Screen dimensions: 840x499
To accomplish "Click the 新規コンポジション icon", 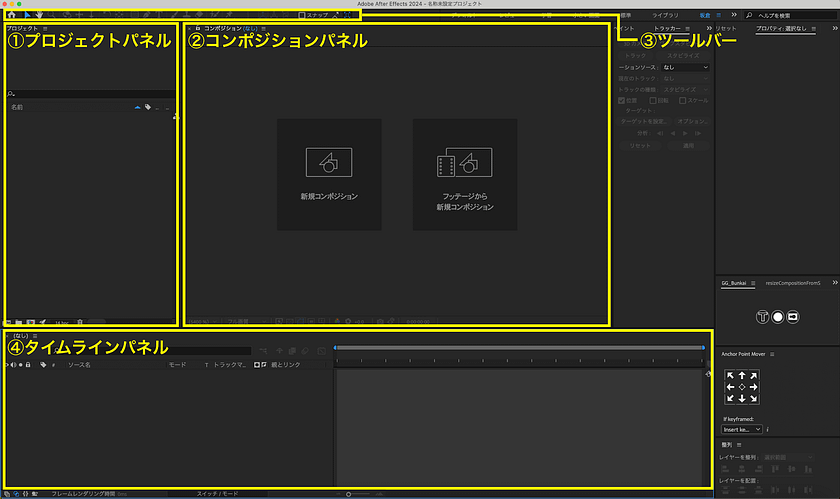I will pos(328,161).
